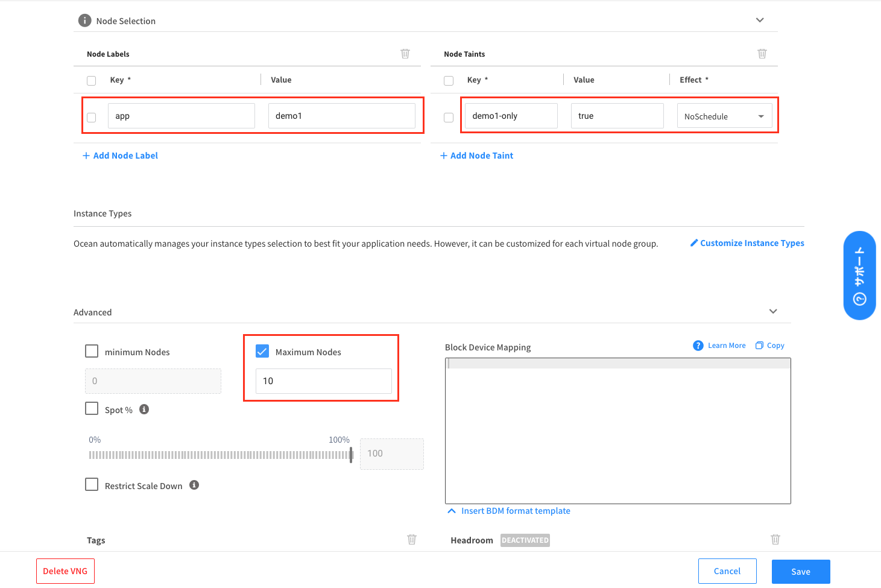The image size is (881, 588).
Task: Open the blue support widget
Action: point(859,275)
